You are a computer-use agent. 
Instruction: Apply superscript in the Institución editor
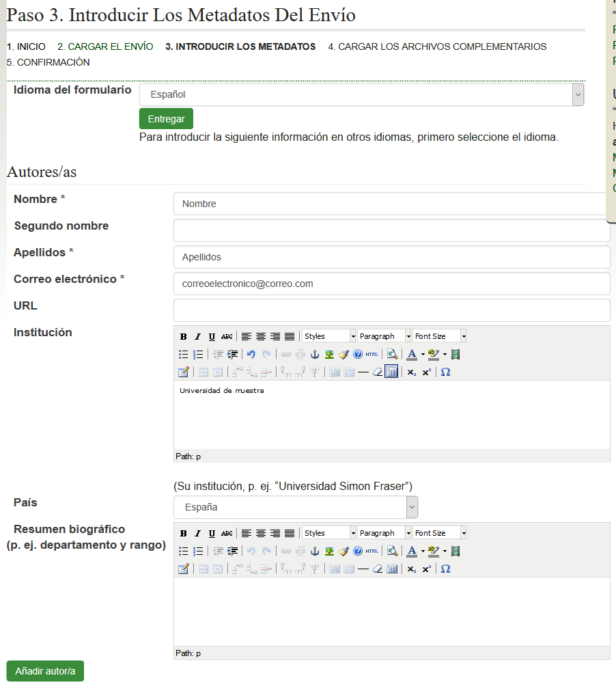tap(426, 372)
